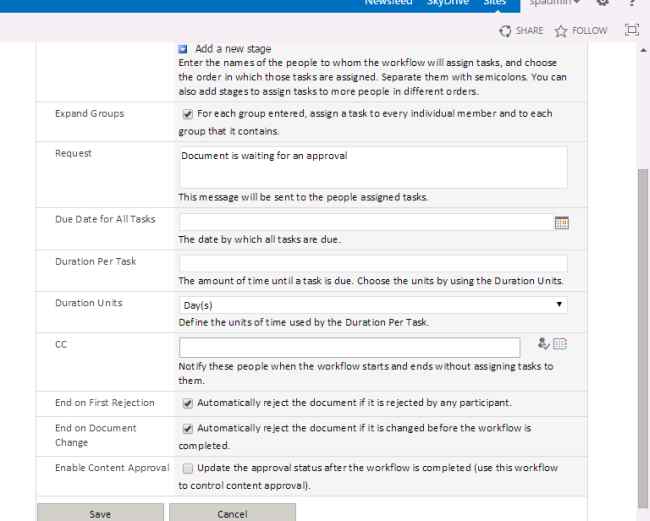Click the Cancel button
The height and width of the screenshot is (521, 650).
232,513
